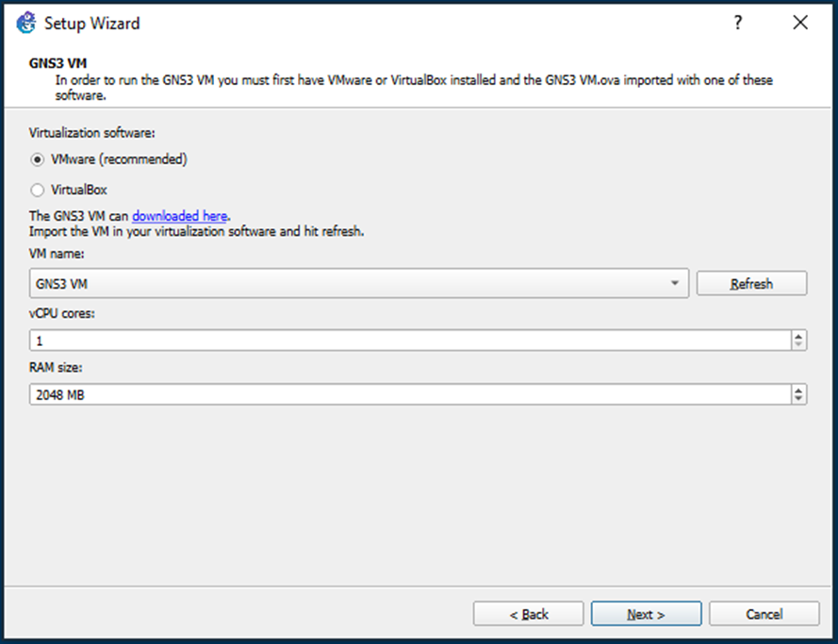The width and height of the screenshot is (838, 644).
Task: Select the VMware (recommended) radio button
Action: tap(37, 159)
